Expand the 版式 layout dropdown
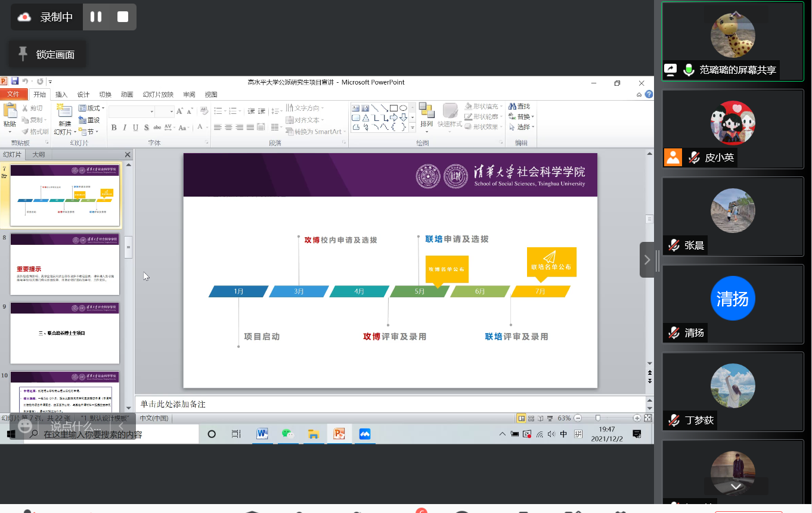This screenshot has height=513, width=812. pos(92,108)
